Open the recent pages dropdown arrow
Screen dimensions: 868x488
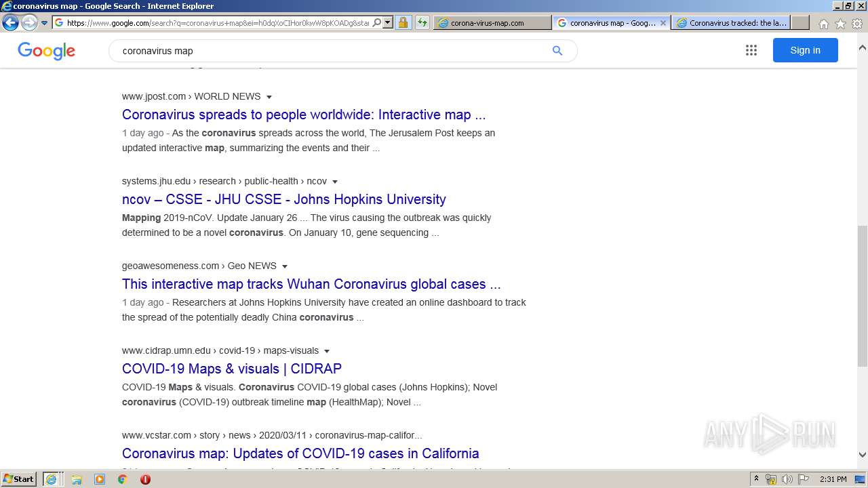pyautogui.click(x=44, y=23)
